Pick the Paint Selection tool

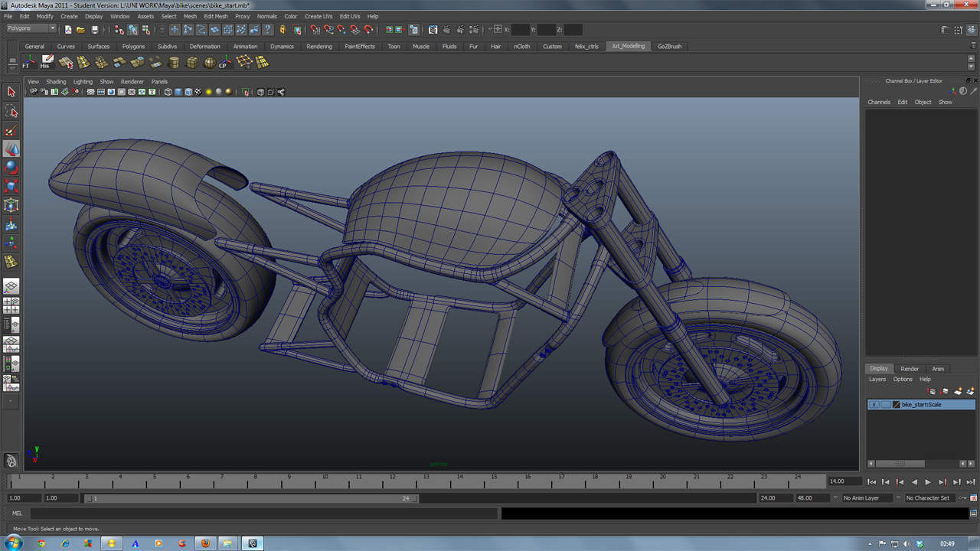pyautogui.click(x=11, y=130)
